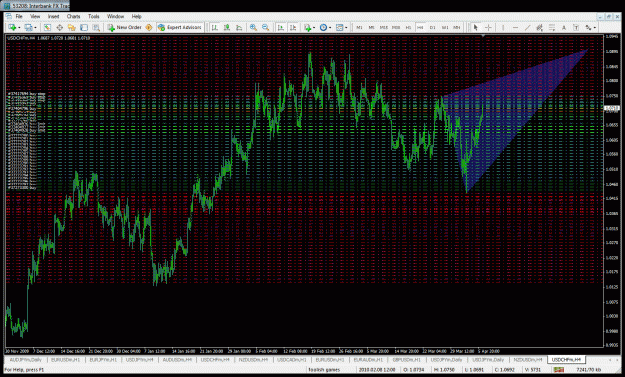Screen dimensions: 625x377
Task: Open the Tools menu
Action: pos(94,16)
